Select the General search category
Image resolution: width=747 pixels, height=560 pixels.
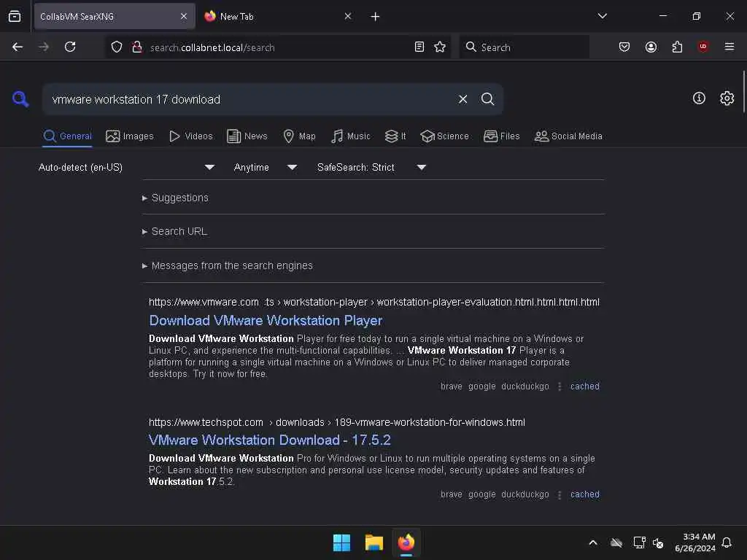pyautogui.click(x=67, y=136)
